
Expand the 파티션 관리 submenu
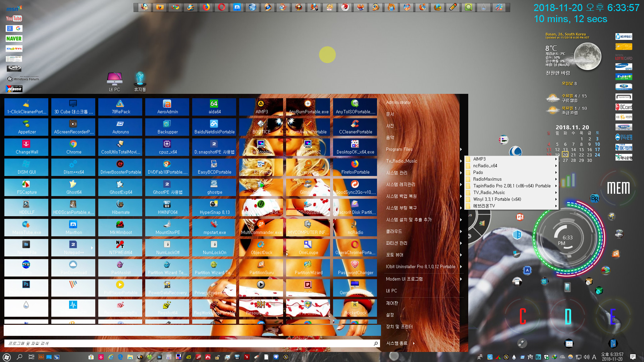[424, 243]
